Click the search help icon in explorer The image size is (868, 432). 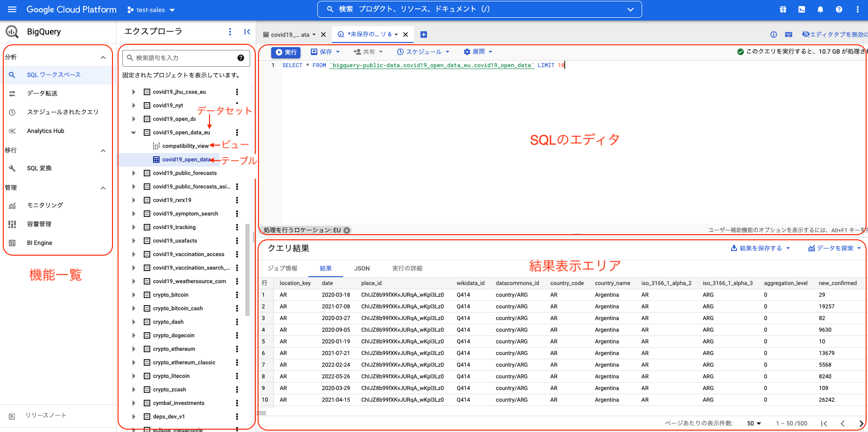(x=241, y=58)
